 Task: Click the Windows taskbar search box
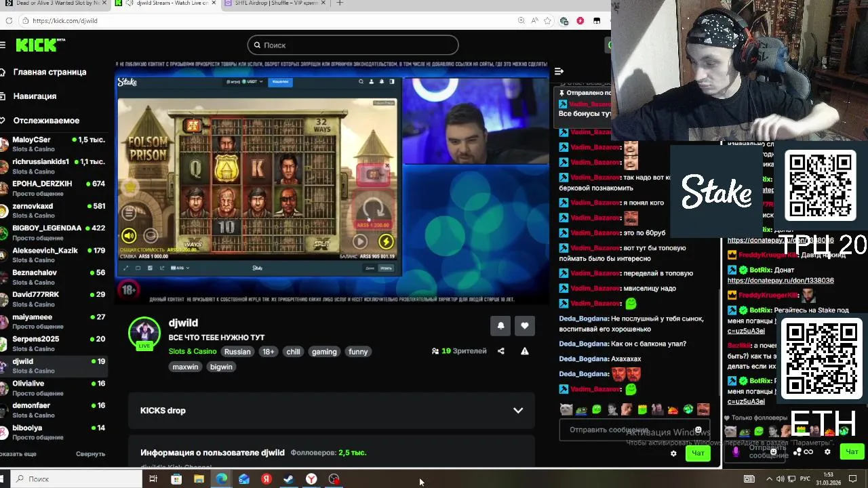(x=76, y=479)
